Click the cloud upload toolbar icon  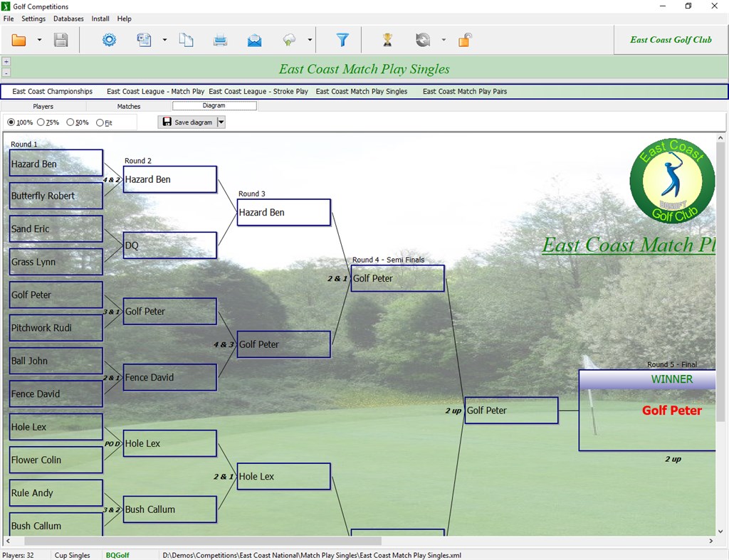click(x=288, y=40)
